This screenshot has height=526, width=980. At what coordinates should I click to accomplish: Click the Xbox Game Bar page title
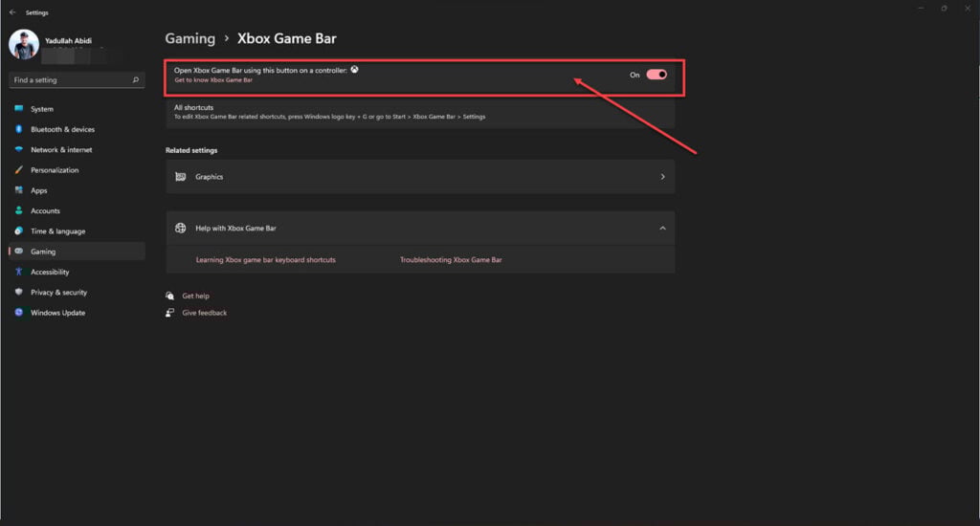click(x=287, y=38)
